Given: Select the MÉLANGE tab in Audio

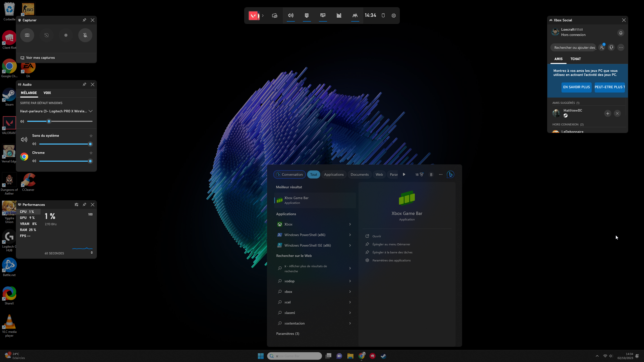Looking at the screenshot, I should [x=29, y=93].
